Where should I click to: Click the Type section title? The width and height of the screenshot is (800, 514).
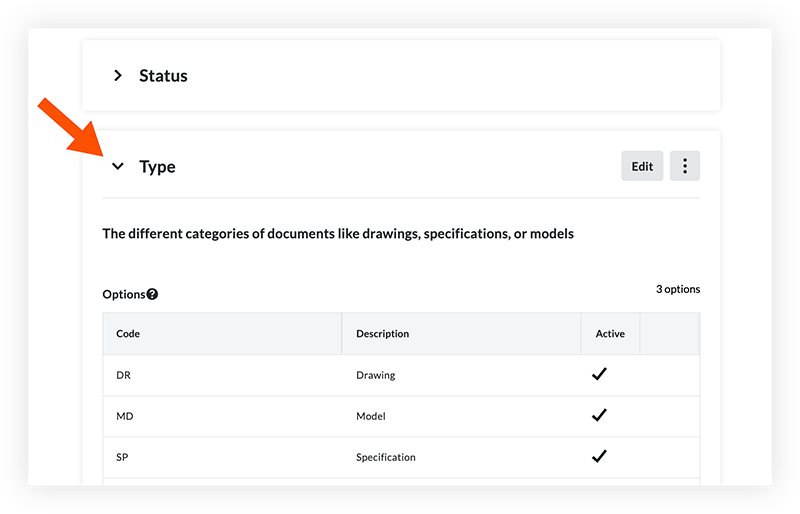(157, 167)
